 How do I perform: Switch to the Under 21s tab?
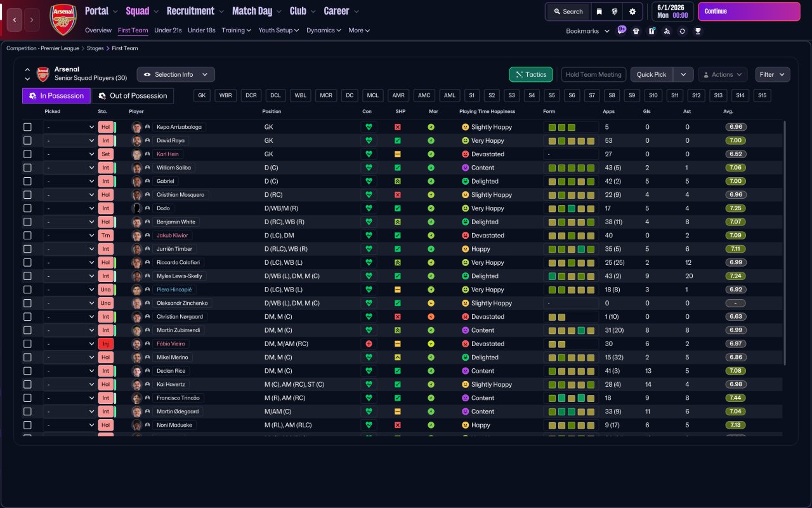168,30
